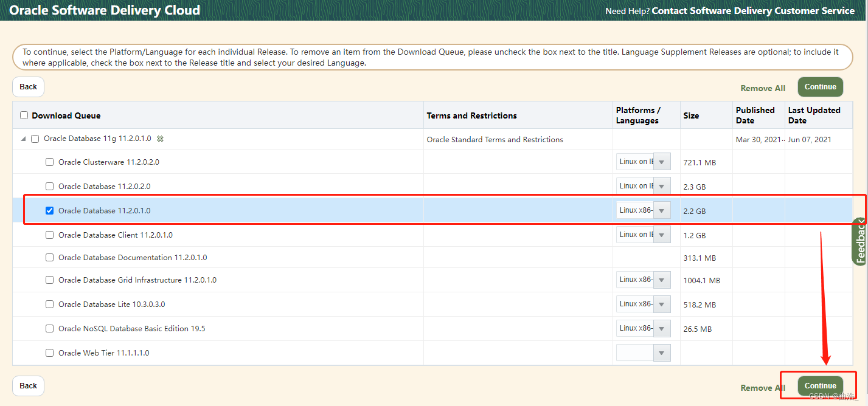Check the Oracle Database 11.2.0.2.0 checkbox

[x=50, y=187]
